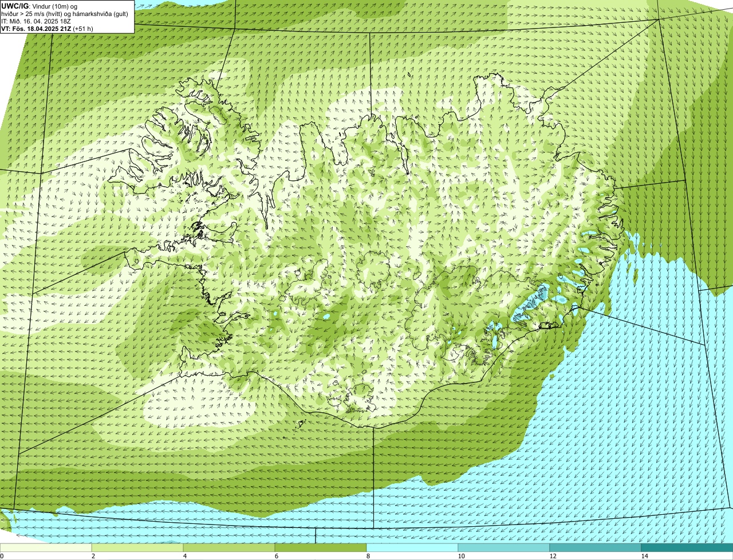
Task: Click the scale label "14"
Action: click(644, 556)
